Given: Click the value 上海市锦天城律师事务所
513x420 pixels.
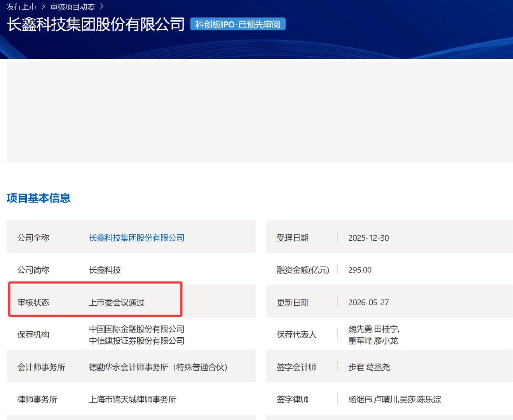Looking at the screenshot, I should pos(133,399).
